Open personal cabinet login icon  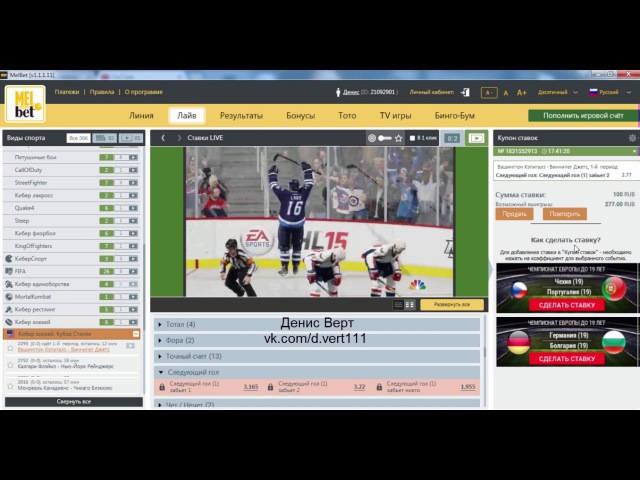(x=465, y=92)
